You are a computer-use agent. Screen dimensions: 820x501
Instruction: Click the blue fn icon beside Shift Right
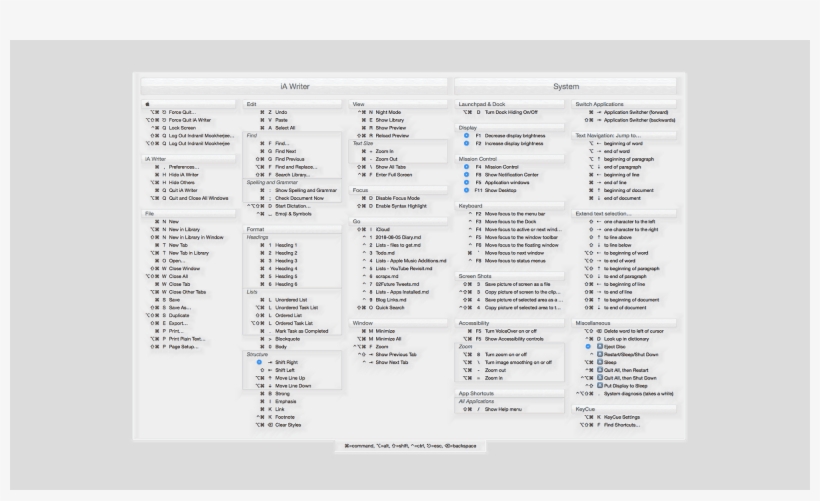point(259,362)
